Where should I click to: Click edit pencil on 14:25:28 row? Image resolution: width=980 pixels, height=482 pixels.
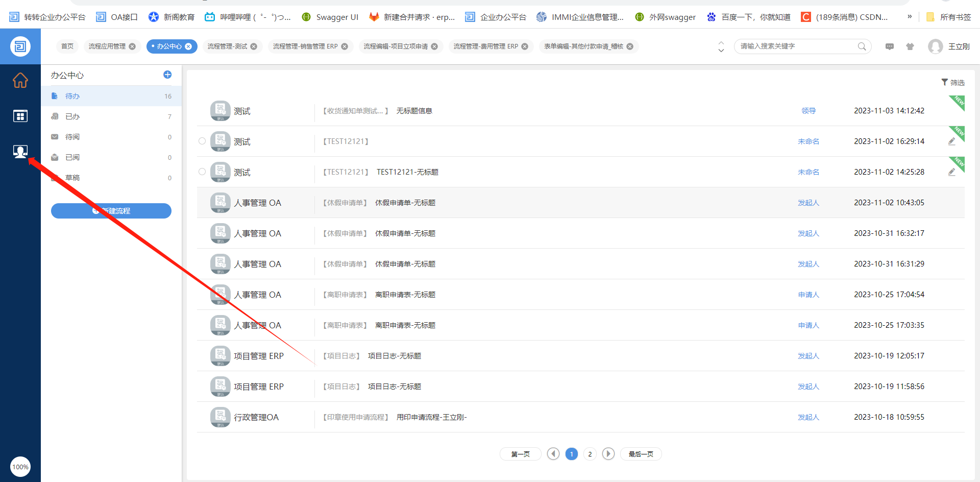click(952, 172)
